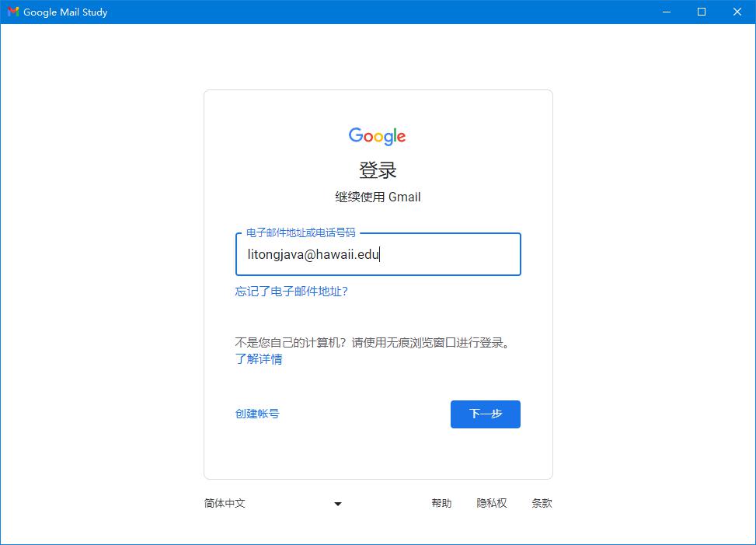Focus the email address input field
This screenshot has width=756, height=545.
[x=378, y=254]
